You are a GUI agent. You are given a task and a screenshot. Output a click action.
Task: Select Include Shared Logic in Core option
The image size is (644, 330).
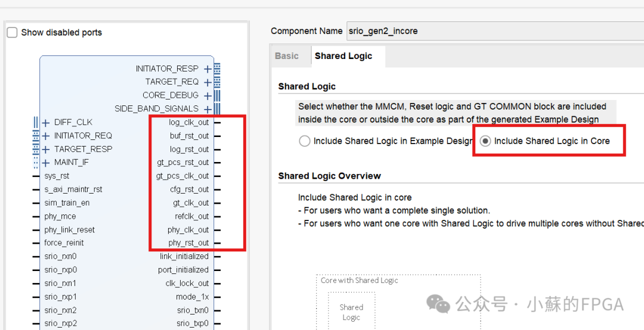485,141
